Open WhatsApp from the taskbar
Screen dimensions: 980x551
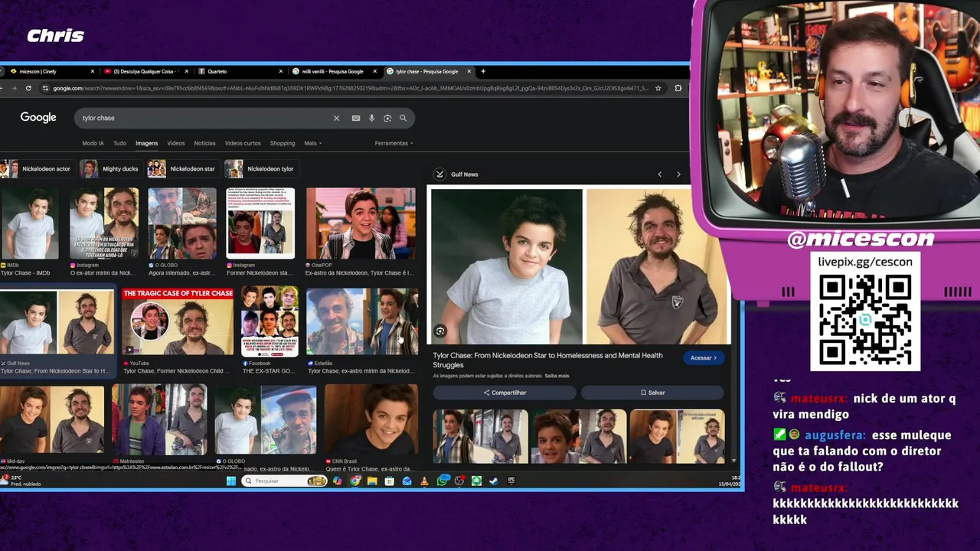[442, 481]
